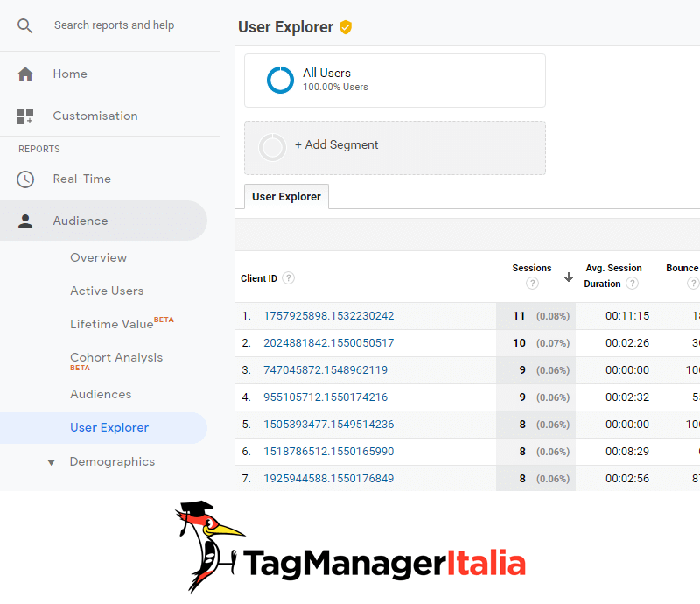Open client ID 2024881842.1550050517

pyautogui.click(x=329, y=343)
